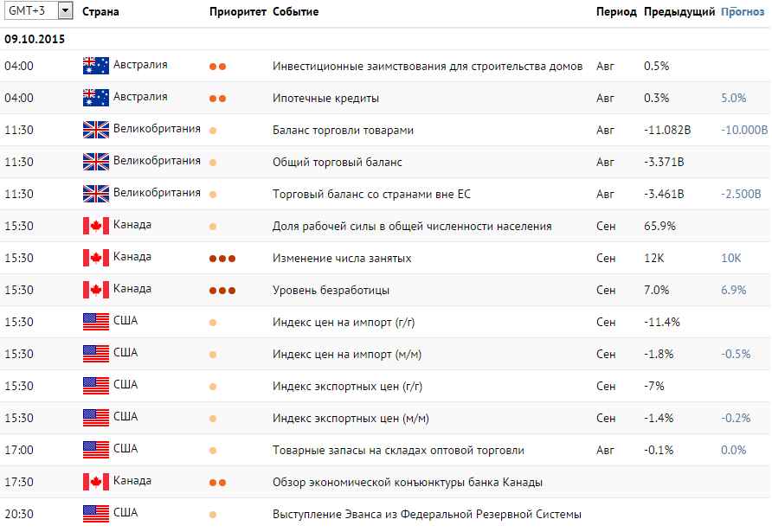Screen dimensions: 772x532
Task: Click the Canada flag for Уровень безработицы row
Action: pos(95,290)
